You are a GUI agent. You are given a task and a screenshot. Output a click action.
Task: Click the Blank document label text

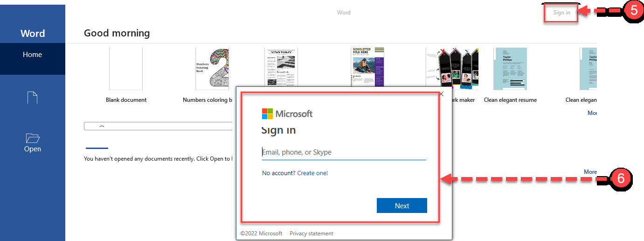[x=126, y=100]
